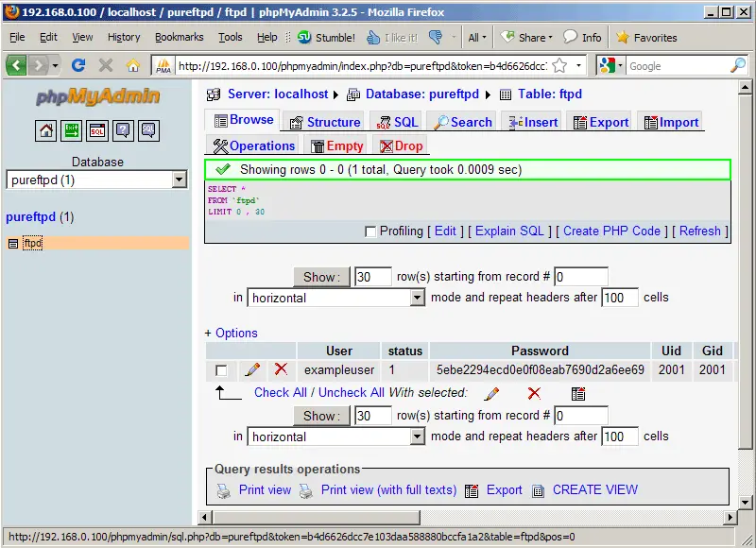Click the upper rows count field showing 30
Screen dimensions: 756x548
[372, 277]
